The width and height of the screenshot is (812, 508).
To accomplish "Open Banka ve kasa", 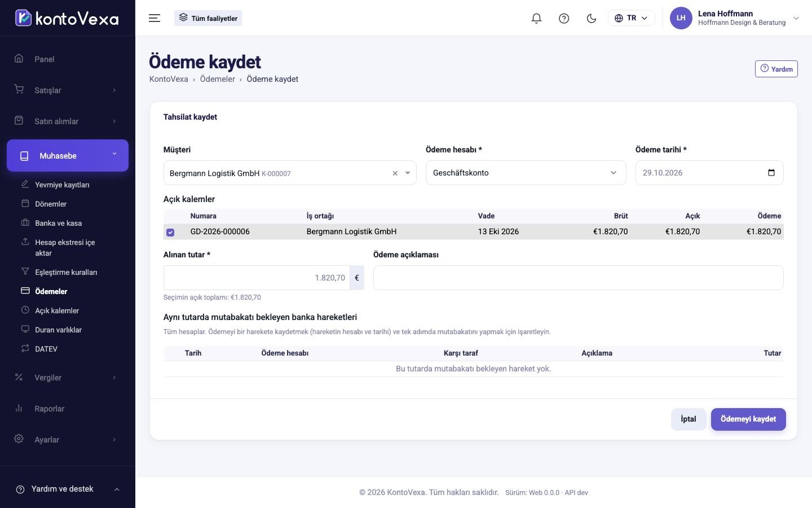I will point(58,223).
